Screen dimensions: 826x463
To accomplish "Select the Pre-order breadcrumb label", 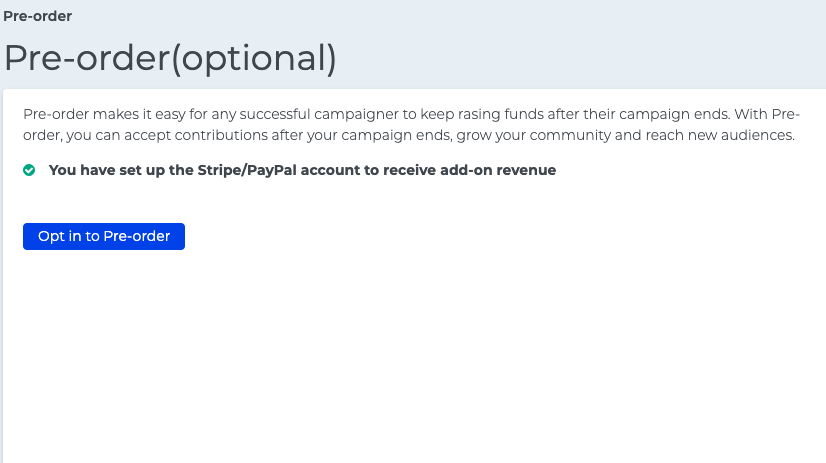I will tap(37, 16).
